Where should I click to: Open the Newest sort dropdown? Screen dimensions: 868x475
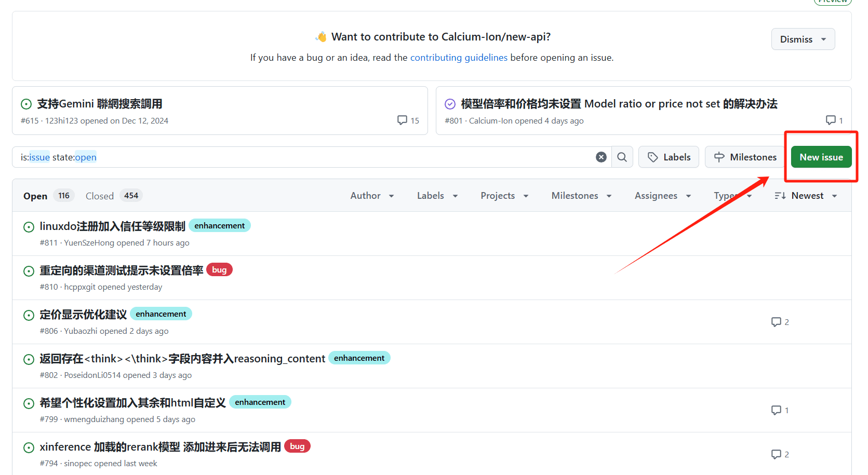click(806, 196)
